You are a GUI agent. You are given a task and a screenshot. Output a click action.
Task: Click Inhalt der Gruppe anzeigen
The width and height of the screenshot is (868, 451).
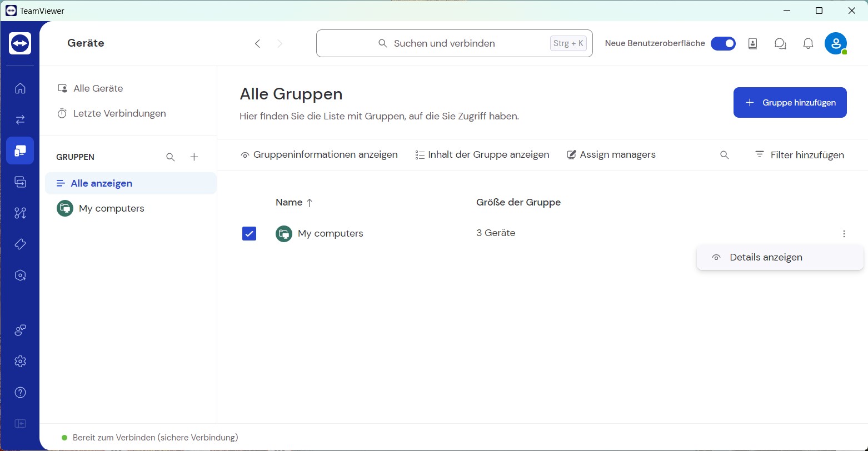click(x=482, y=155)
